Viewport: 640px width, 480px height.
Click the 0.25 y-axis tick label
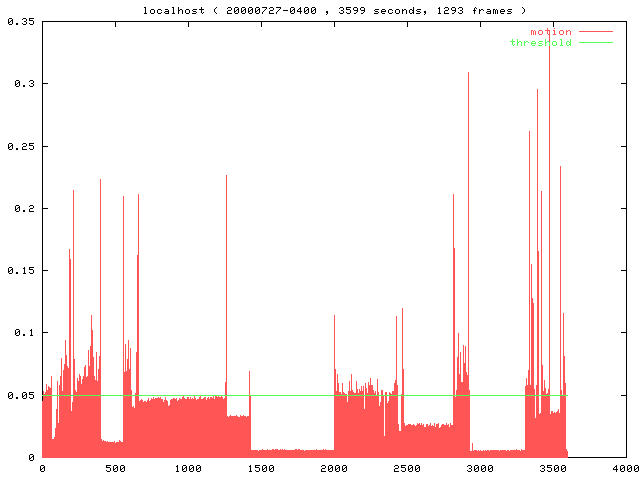[x=20, y=146]
